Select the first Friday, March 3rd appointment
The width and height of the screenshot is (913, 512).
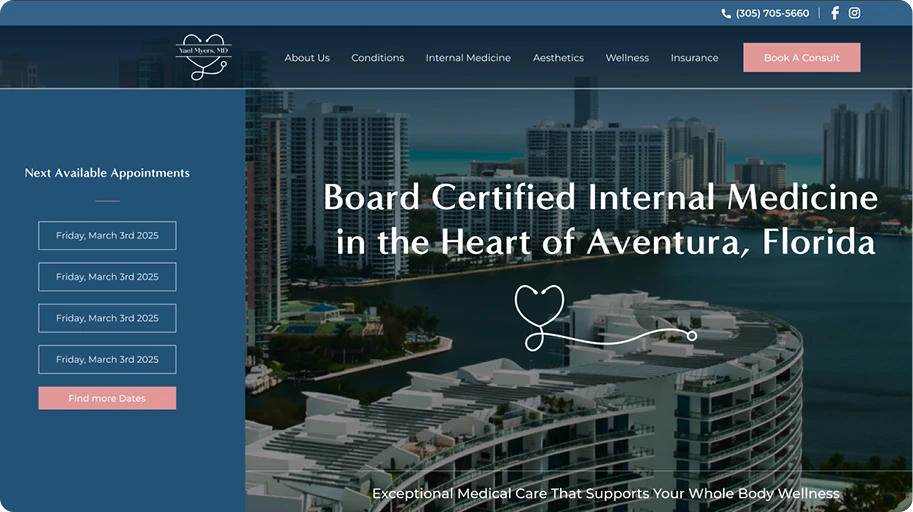point(107,236)
